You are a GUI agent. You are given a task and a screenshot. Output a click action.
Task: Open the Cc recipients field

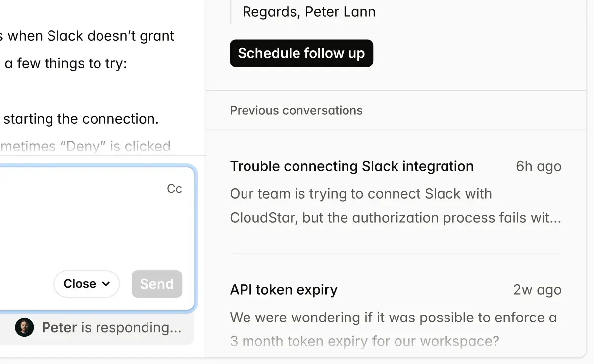pos(174,188)
